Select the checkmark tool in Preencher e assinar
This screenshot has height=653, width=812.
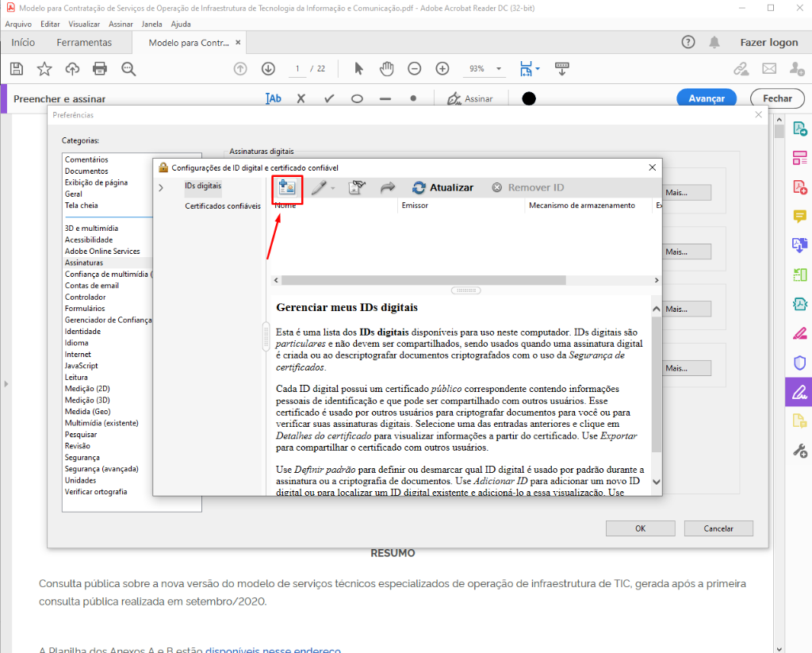tap(329, 99)
